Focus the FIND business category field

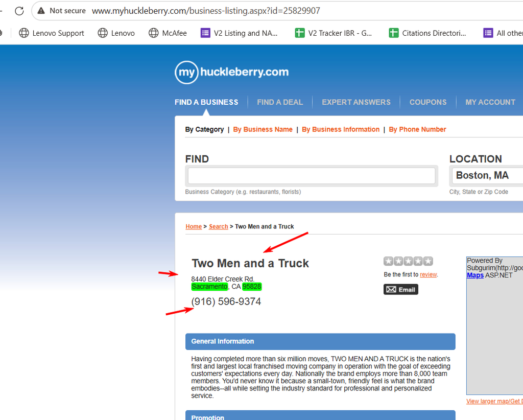pos(312,176)
